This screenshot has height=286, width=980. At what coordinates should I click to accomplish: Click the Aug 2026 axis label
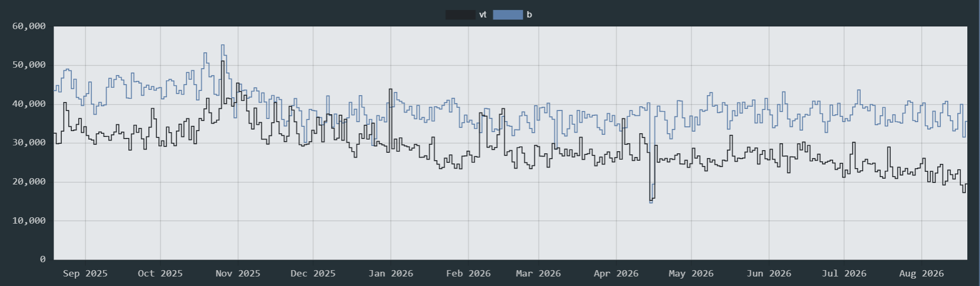[x=921, y=273]
